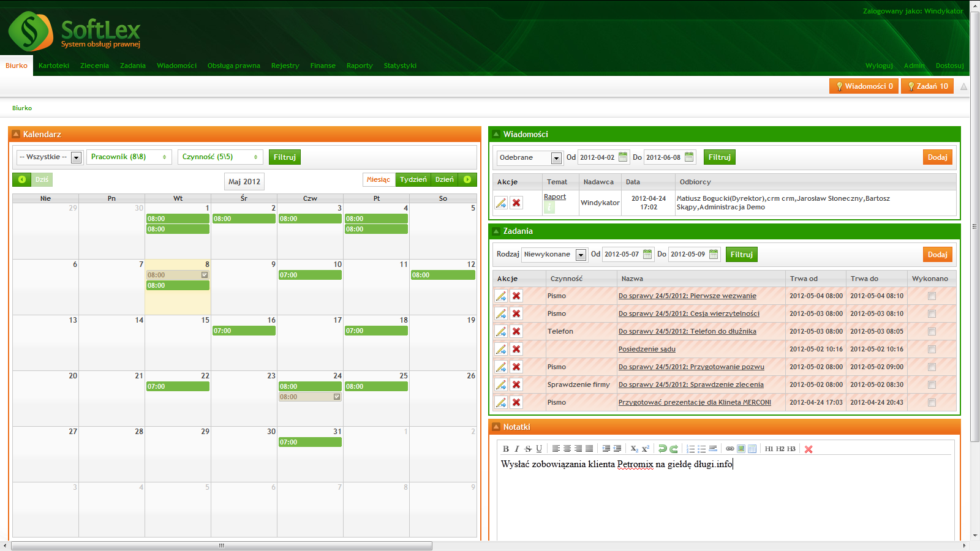The height and width of the screenshot is (551, 980).
Task: Apply superscript formatting
Action: [x=646, y=449]
